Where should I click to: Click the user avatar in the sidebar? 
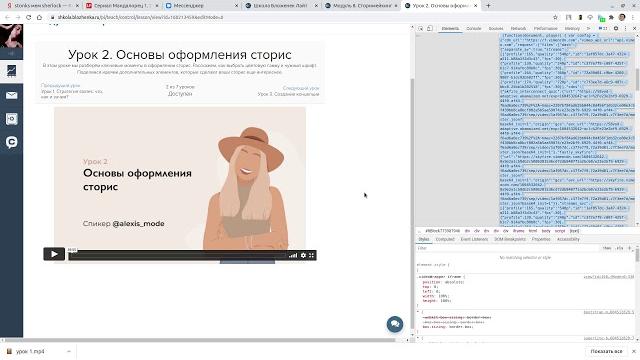[x=11, y=36]
